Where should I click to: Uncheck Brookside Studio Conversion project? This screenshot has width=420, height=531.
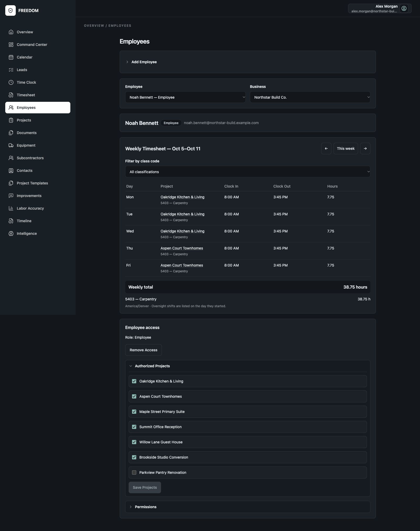tap(134, 457)
